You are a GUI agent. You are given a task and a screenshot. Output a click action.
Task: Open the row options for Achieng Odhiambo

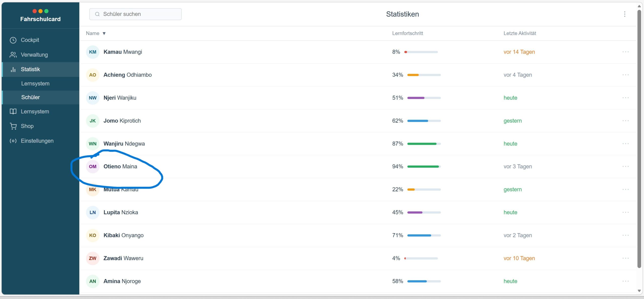[x=625, y=75]
